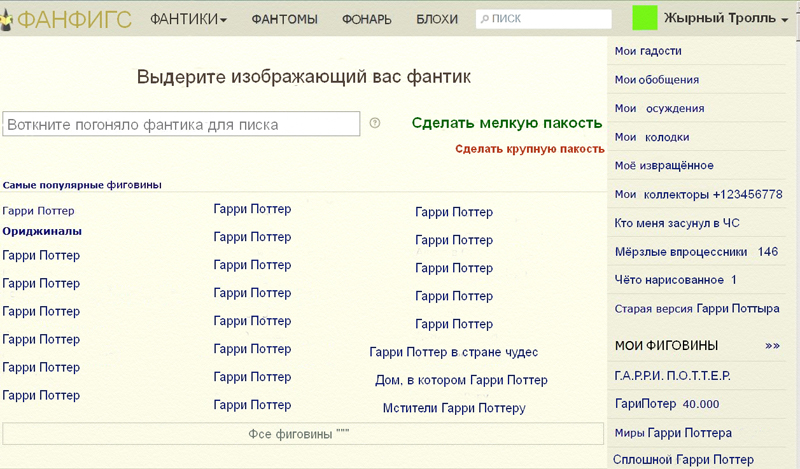Image resolution: width=800 pixels, height=469 pixels.
Task: Open 'Моё извращённое' sidebar item
Action: coord(664,165)
